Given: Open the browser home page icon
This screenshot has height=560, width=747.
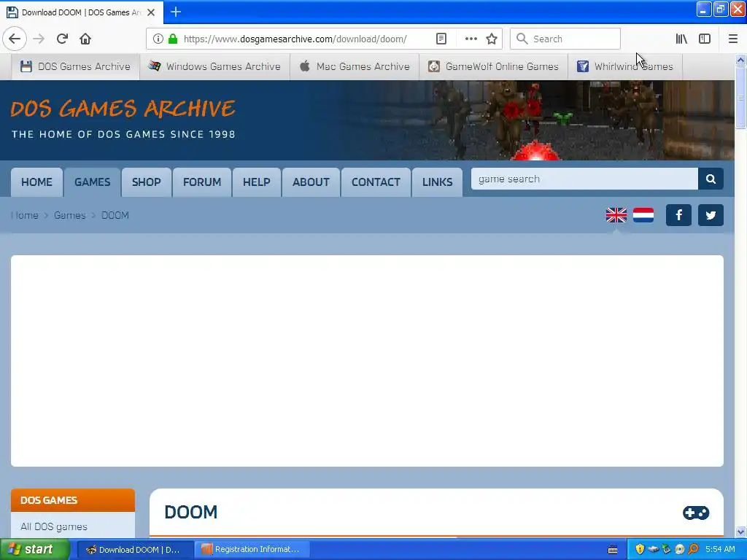Looking at the screenshot, I should click(x=85, y=39).
